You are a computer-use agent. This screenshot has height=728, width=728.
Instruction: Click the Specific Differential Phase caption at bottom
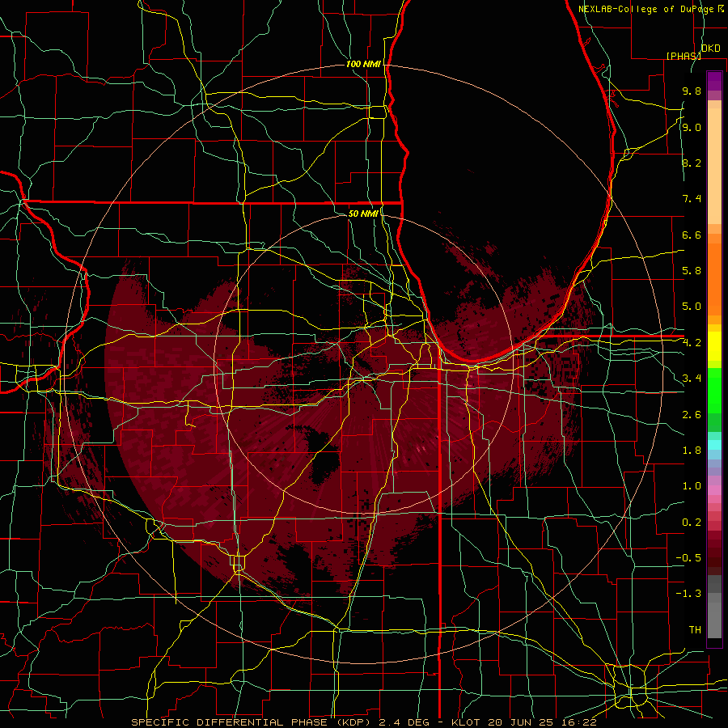click(363, 722)
